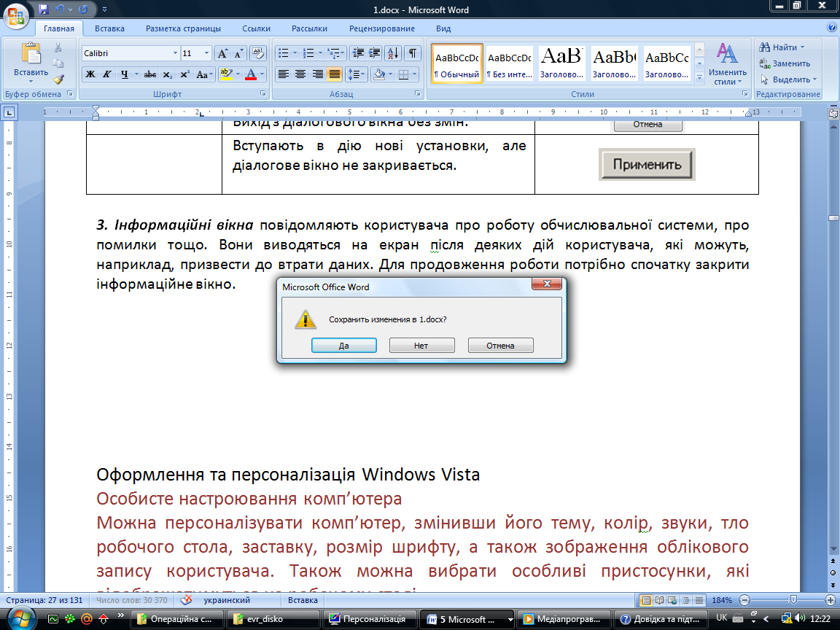Center align the text
Image resolution: width=840 pixels, height=630 pixels.
pos(300,74)
